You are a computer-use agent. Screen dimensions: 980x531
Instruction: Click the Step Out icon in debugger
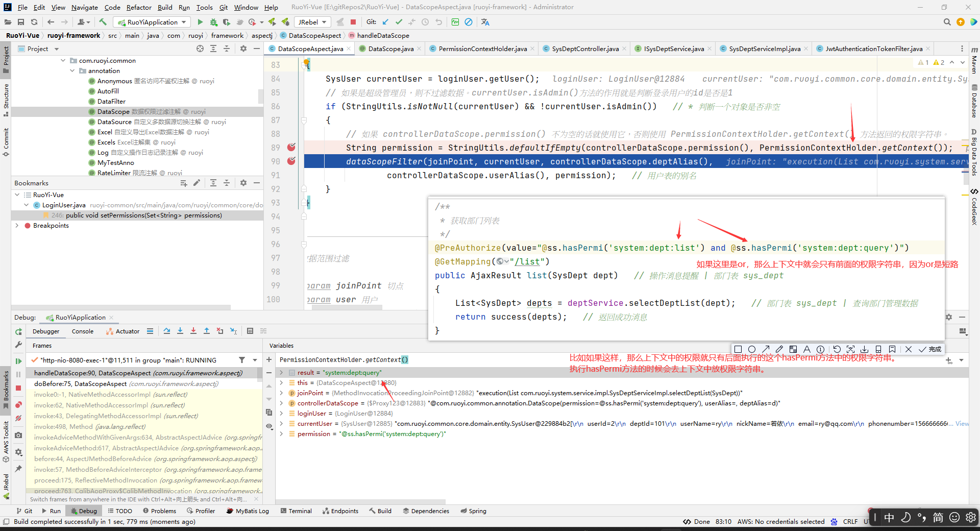point(207,331)
